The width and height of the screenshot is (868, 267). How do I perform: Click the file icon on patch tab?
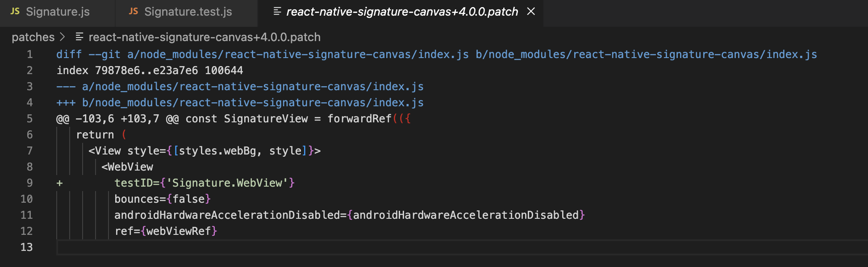tap(277, 12)
